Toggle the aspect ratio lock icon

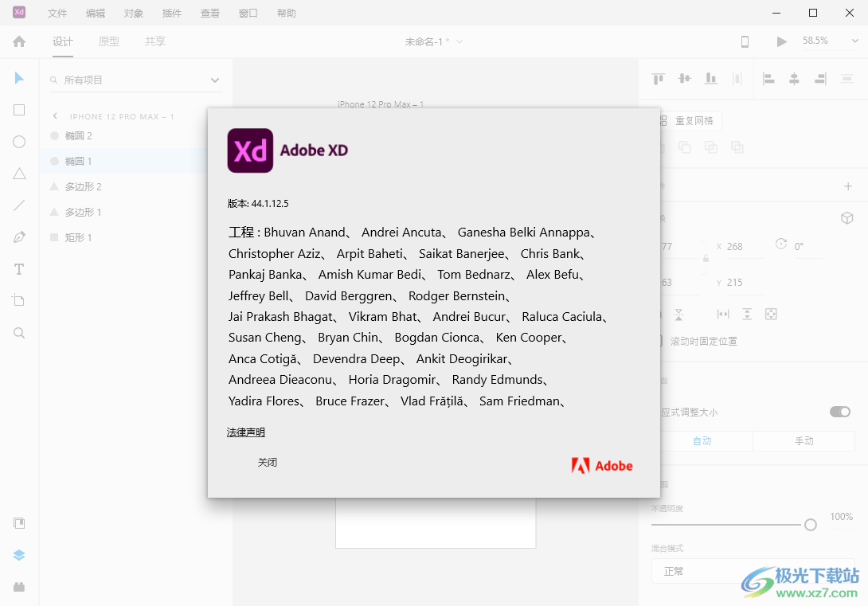[706, 259]
